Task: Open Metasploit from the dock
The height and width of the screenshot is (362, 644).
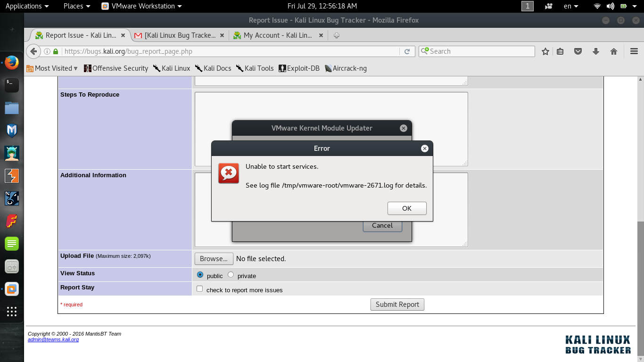Action: click(x=12, y=131)
